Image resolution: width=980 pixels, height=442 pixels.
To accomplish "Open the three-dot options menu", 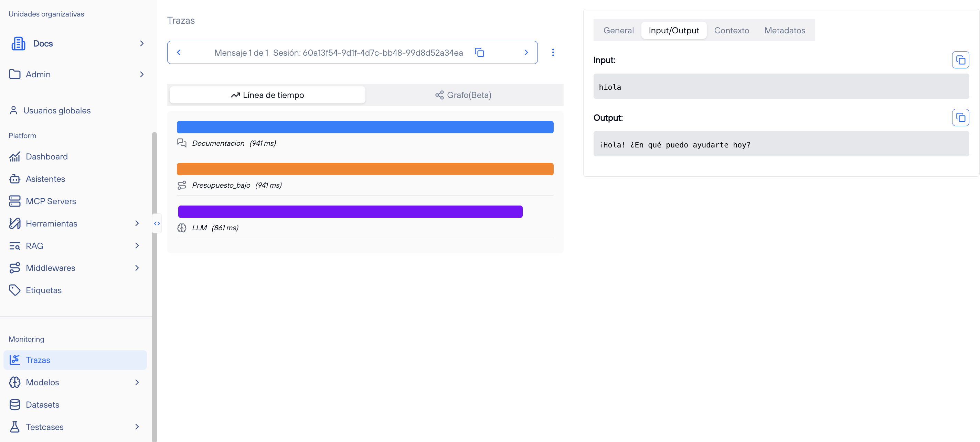I will pyautogui.click(x=553, y=53).
